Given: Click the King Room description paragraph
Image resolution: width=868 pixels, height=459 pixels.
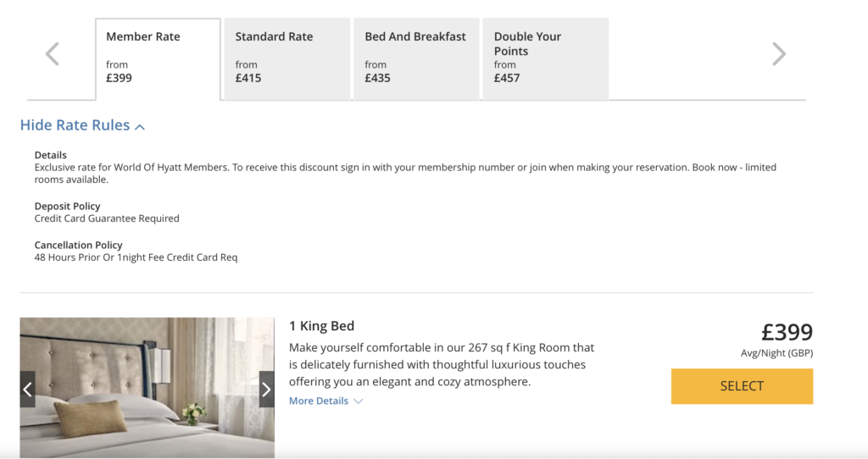Looking at the screenshot, I should pyautogui.click(x=441, y=365).
